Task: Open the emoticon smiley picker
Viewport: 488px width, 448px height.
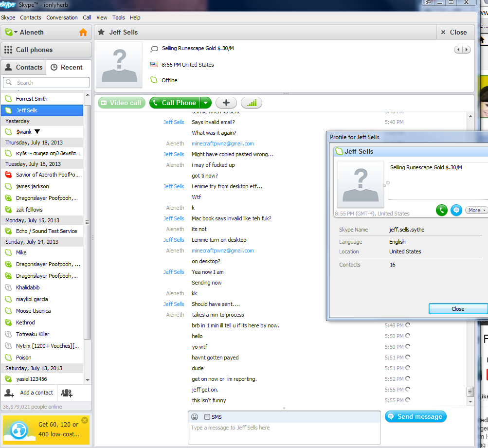Action: click(x=195, y=417)
